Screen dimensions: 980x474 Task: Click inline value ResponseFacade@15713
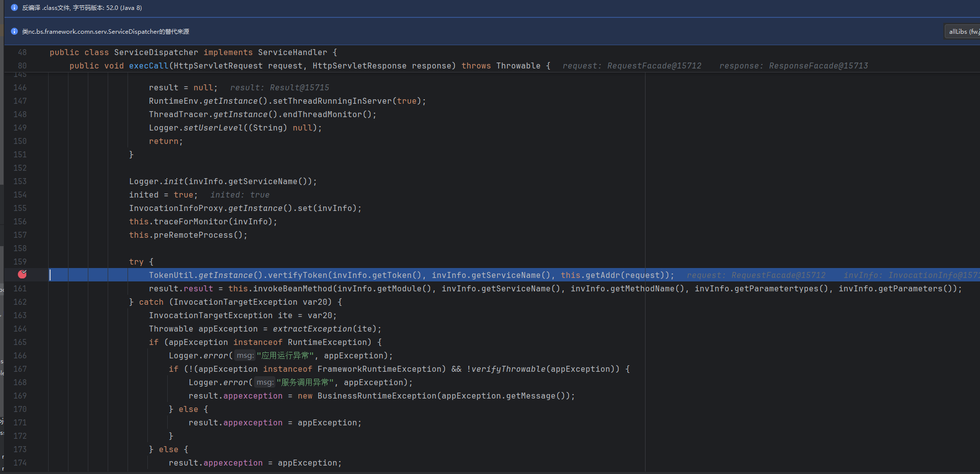(793, 66)
